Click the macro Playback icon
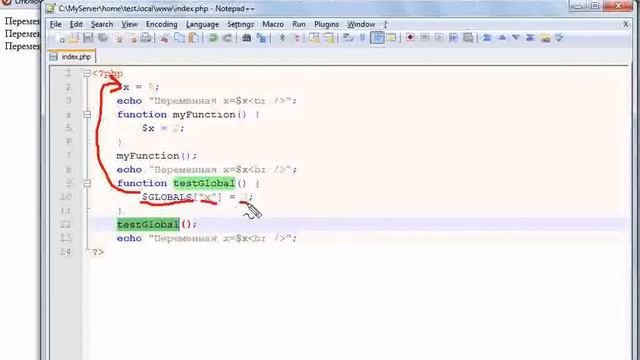Image resolution: width=640 pixels, height=360 pixels. tap(439, 38)
